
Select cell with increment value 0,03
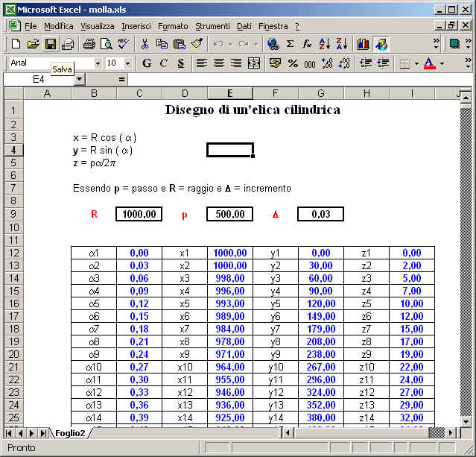[x=320, y=214]
